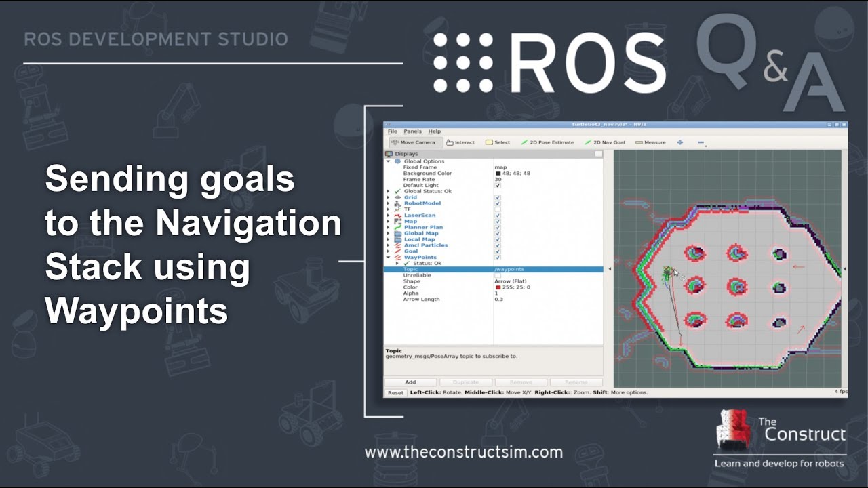Image resolution: width=868 pixels, height=488 pixels.
Task: Open the Panels menu
Action: [x=412, y=131]
